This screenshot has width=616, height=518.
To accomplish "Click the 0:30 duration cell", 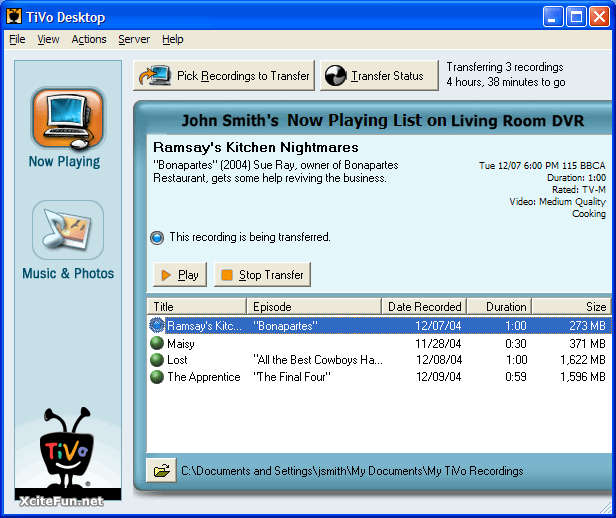I will (516, 344).
